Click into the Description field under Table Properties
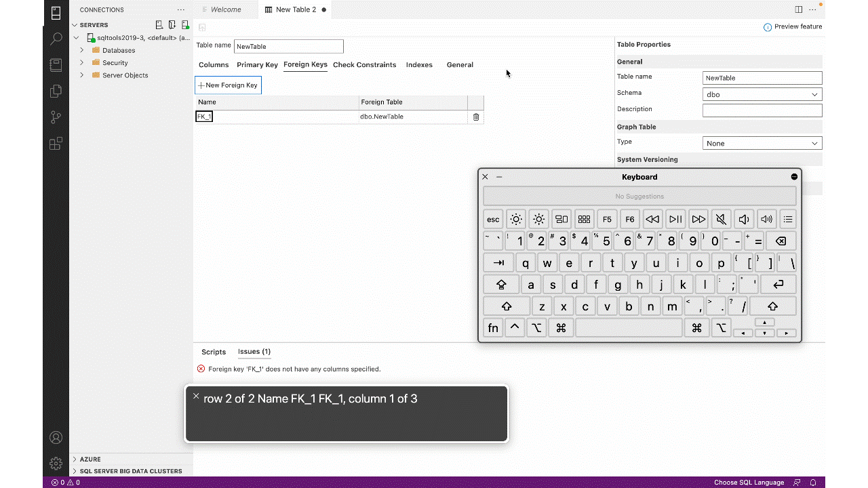 [x=762, y=110]
